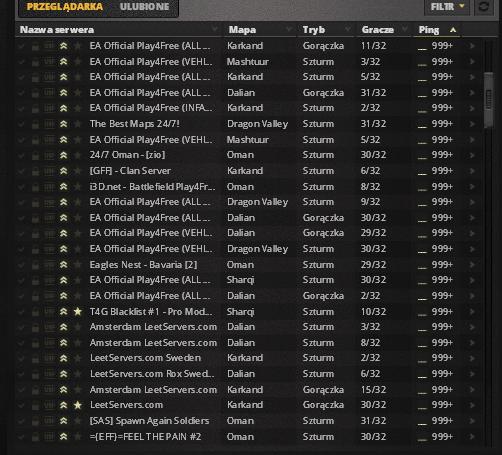Open the ULUBIONE favorites tab

pyautogui.click(x=144, y=7)
